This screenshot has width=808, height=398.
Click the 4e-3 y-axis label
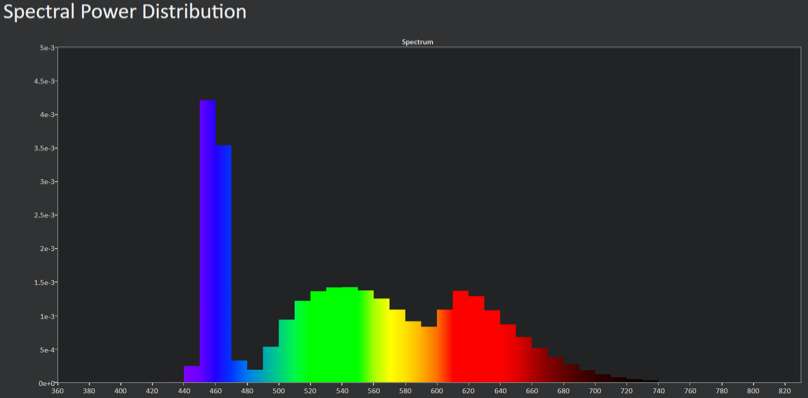[47, 114]
